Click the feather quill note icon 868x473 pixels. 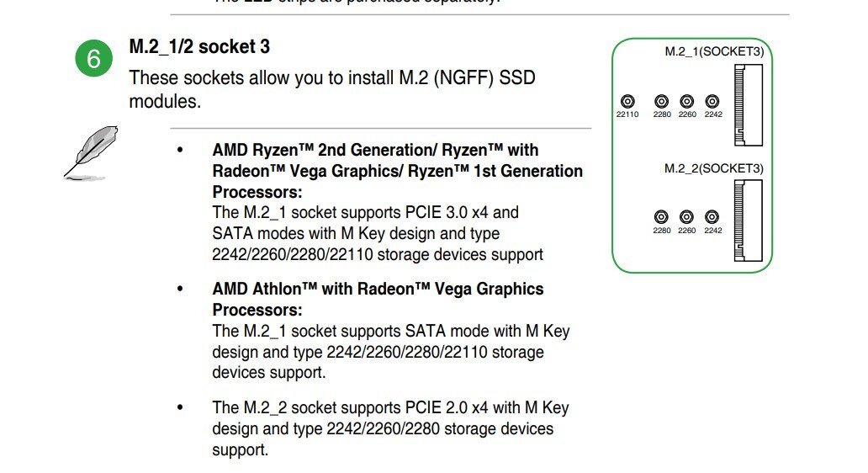coord(92,153)
